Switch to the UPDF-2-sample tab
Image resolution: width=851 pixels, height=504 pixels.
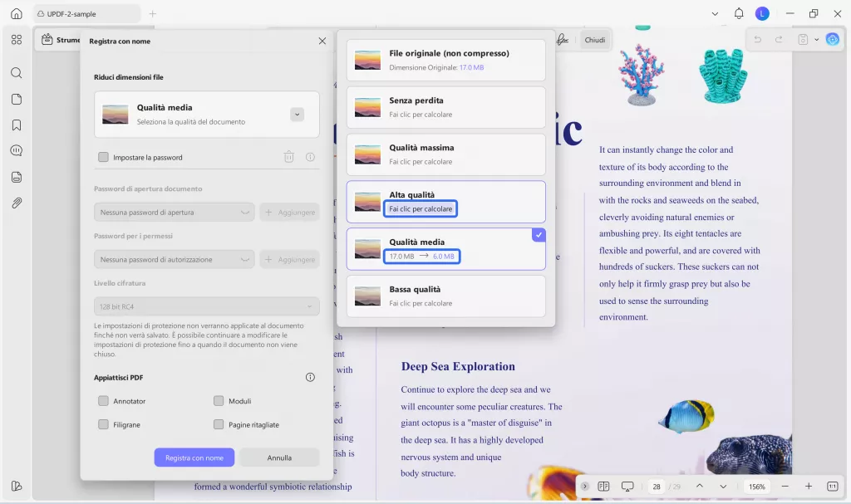86,13
